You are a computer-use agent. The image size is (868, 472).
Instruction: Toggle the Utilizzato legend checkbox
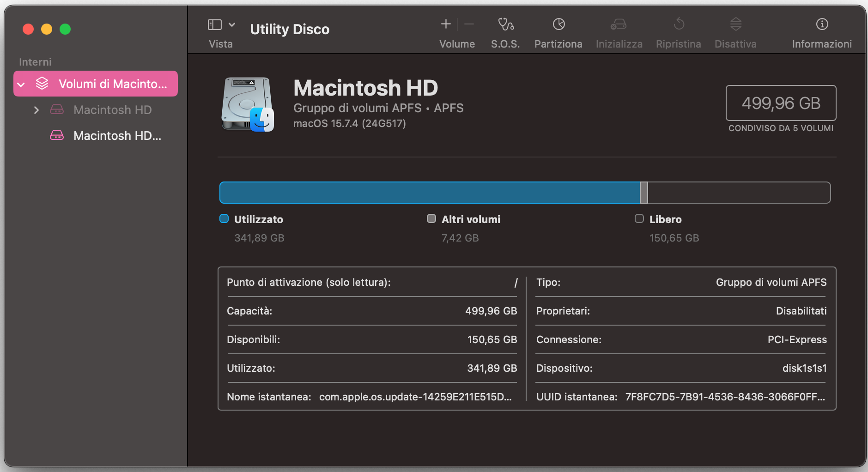click(x=224, y=218)
